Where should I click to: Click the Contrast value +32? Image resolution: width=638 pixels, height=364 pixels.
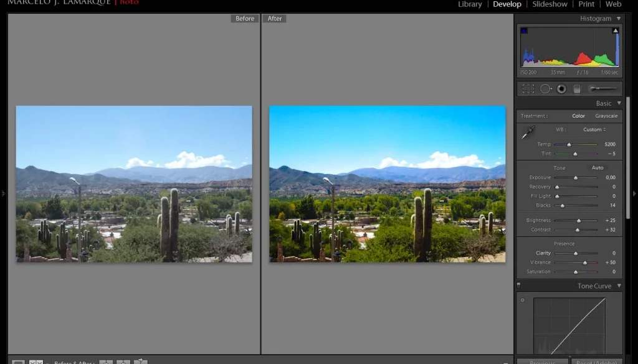pyautogui.click(x=611, y=230)
